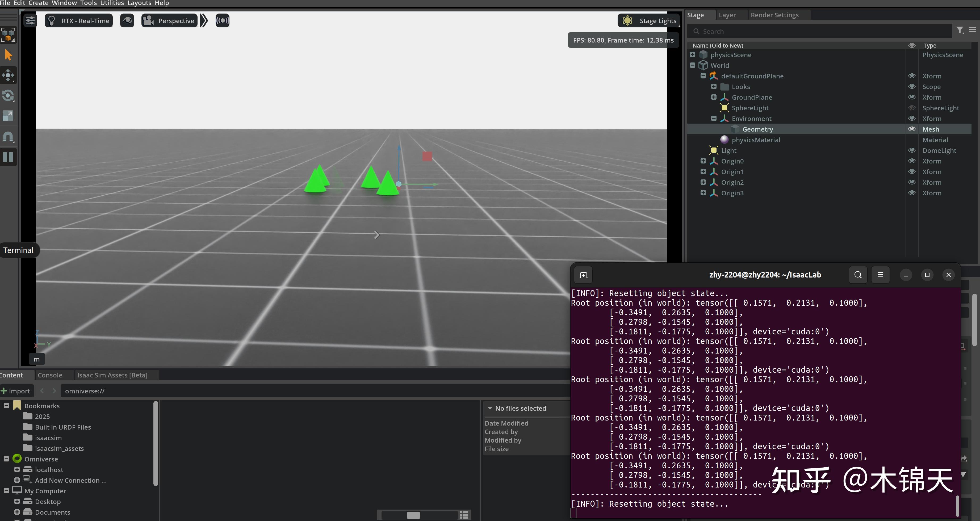
Task: Click the visibility eye icon next to RTX mode
Action: pyautogui.click(x=127, y=20)
